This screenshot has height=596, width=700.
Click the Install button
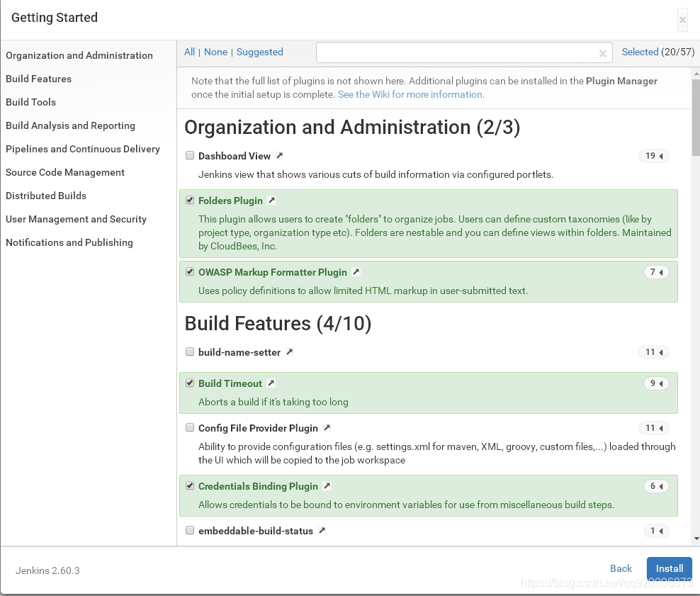[669, 568]
